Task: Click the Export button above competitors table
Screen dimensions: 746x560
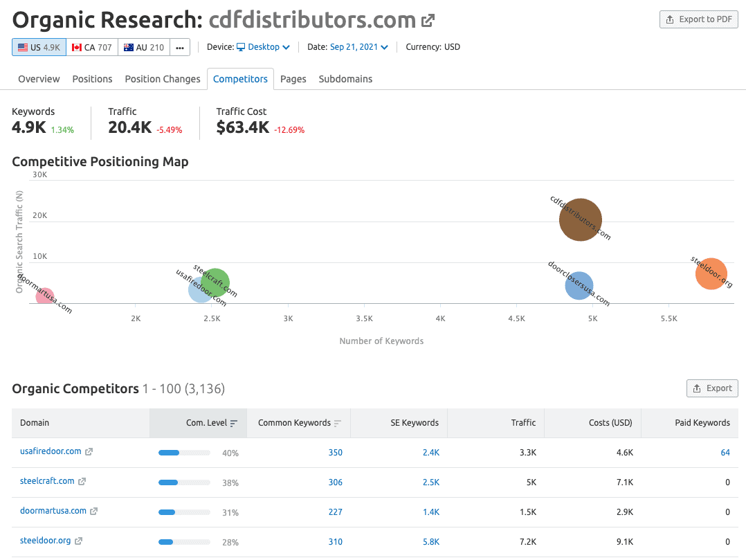Action: click(712, 388)
